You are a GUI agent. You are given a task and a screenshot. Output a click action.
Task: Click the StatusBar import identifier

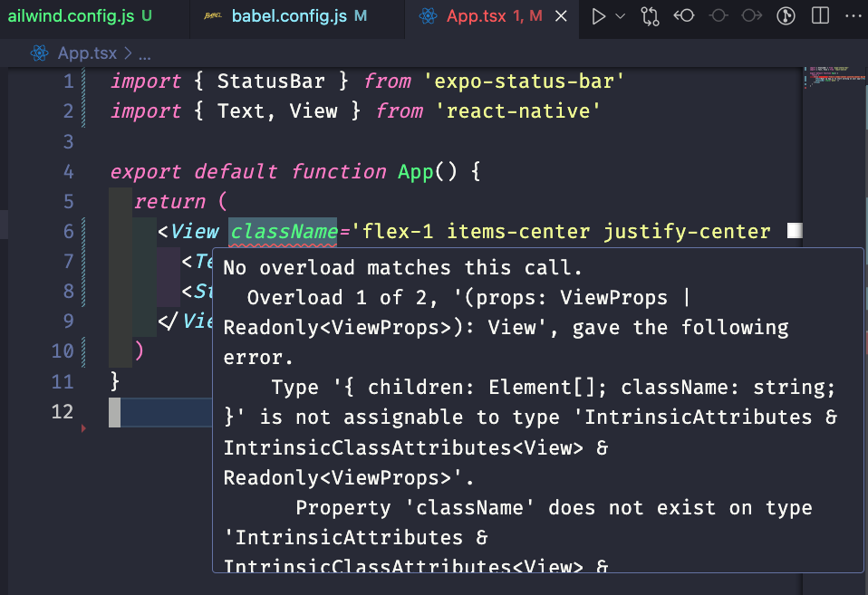[x=271, y=82]
